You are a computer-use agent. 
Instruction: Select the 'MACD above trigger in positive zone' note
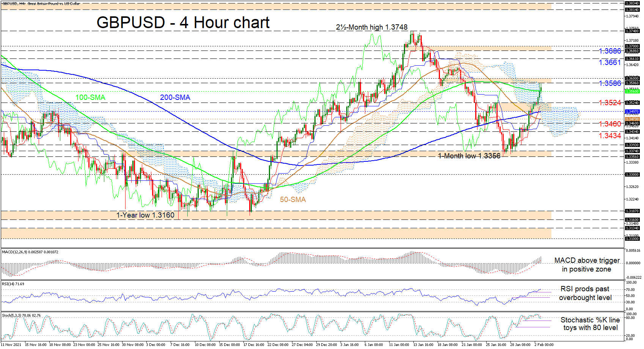pos(587,265)
